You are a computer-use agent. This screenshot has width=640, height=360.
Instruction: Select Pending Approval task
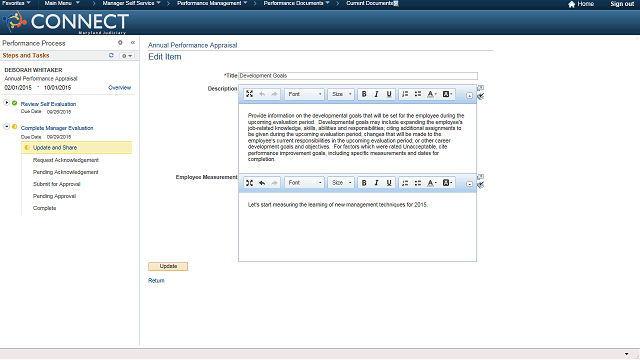click(x=54, y=196)
